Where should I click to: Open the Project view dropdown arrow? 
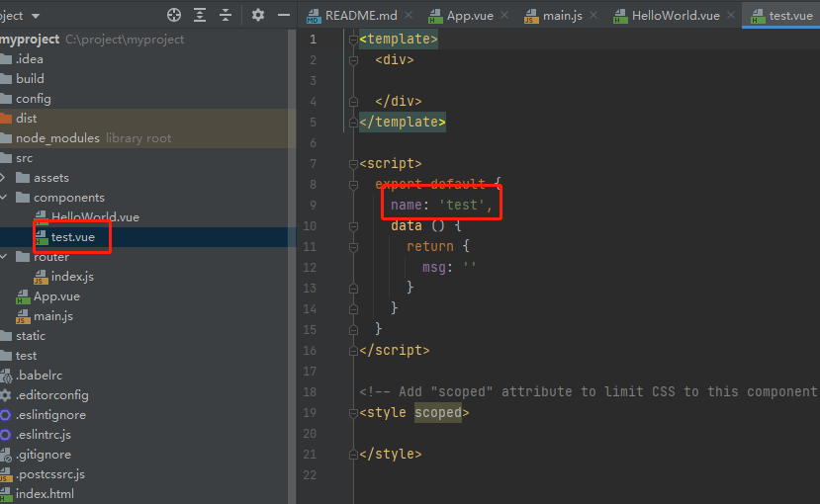click(36, 16)
